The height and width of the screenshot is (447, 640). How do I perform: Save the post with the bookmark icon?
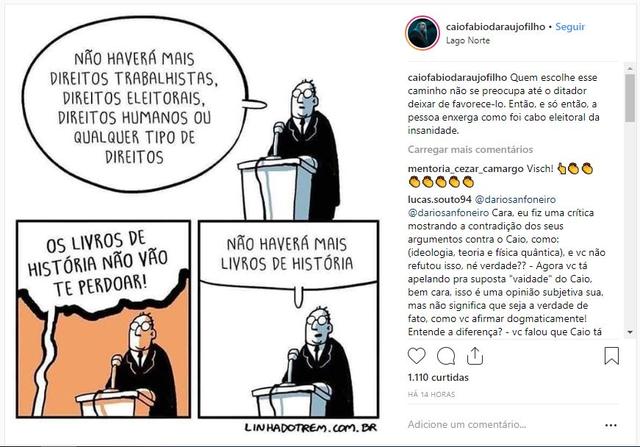611,356
